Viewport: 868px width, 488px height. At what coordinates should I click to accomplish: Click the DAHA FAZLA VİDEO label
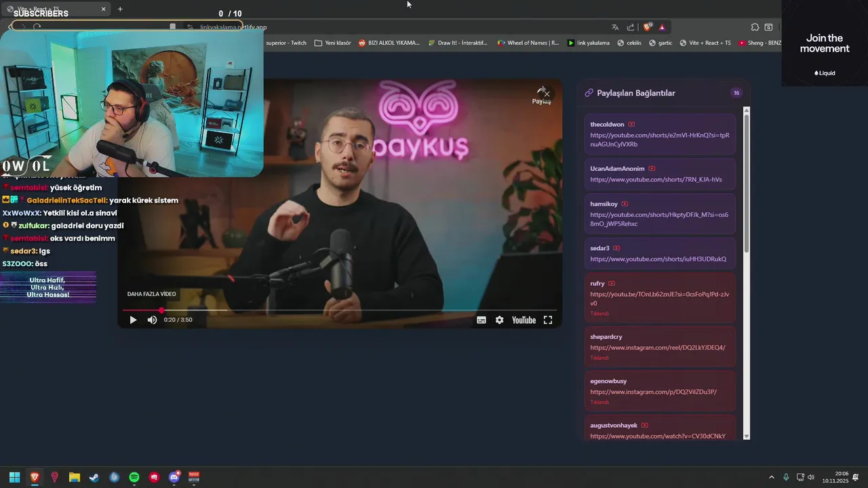pyautogui.click(x=151, y=294)
